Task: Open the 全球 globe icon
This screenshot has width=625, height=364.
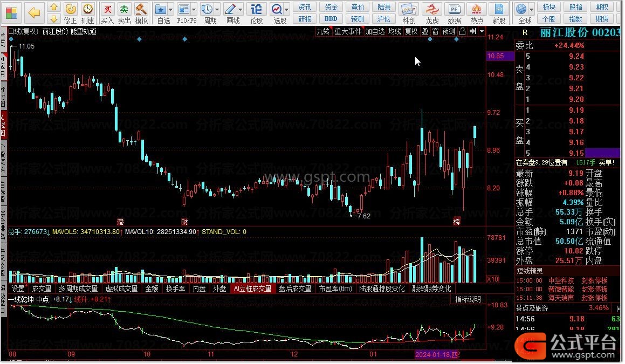Action: 520,9
